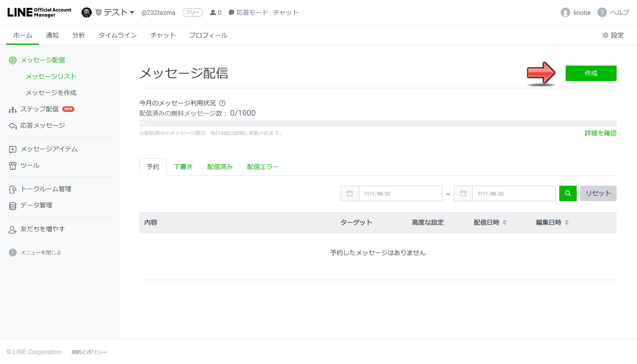Click the ステップ配信 sidebar icon
The height and width of the screenshot is (364, 637).
point(12,108)
